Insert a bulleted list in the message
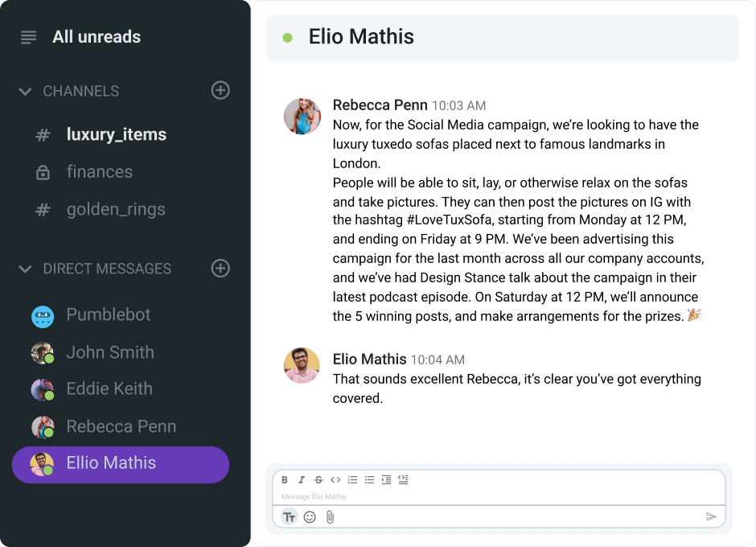This screenshot has width=756, height=547. [x=369, y=479]
